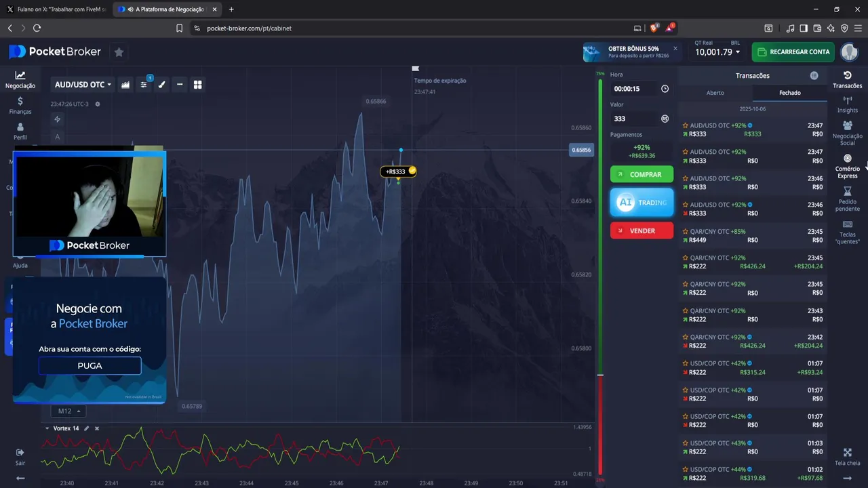Open the browser hamburger menu

coord(858,28)
